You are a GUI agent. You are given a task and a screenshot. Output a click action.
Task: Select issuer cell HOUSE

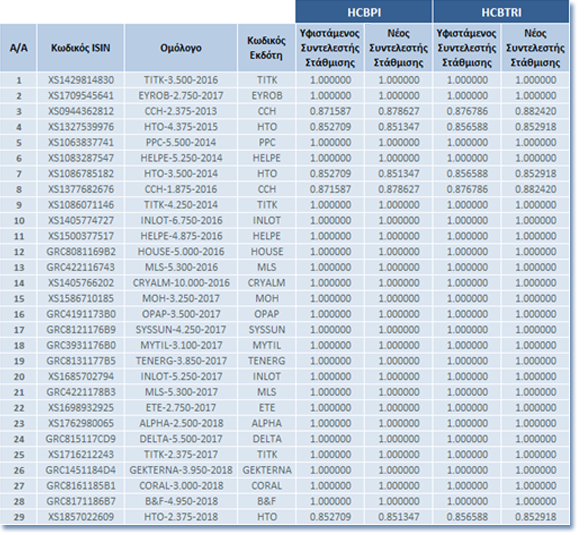click(x=266, y=251)
